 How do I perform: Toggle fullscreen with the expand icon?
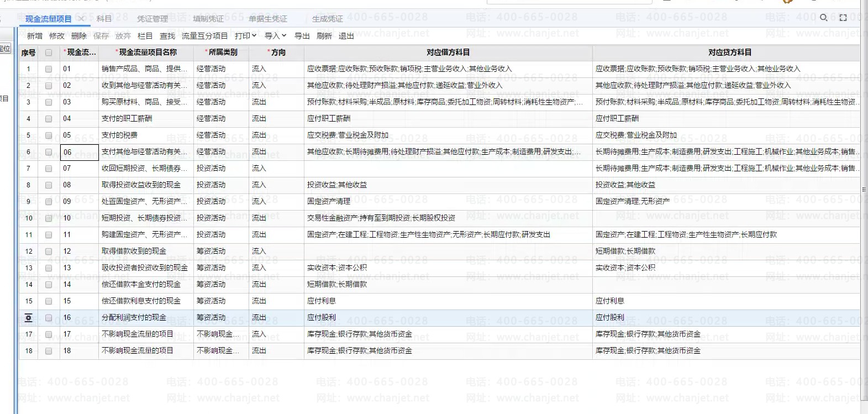(x=843, y=18)
